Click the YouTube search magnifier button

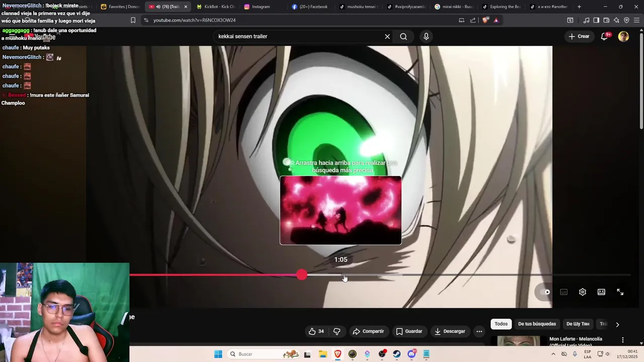click(404, 36)
